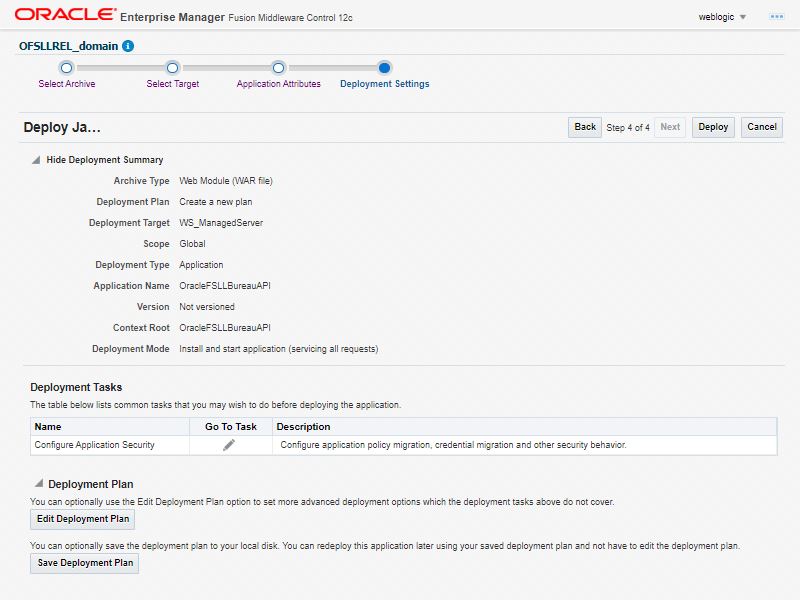The height and width of the screenshot is (600, 800).
Task: Click the Back button
Action: point(585,127)
